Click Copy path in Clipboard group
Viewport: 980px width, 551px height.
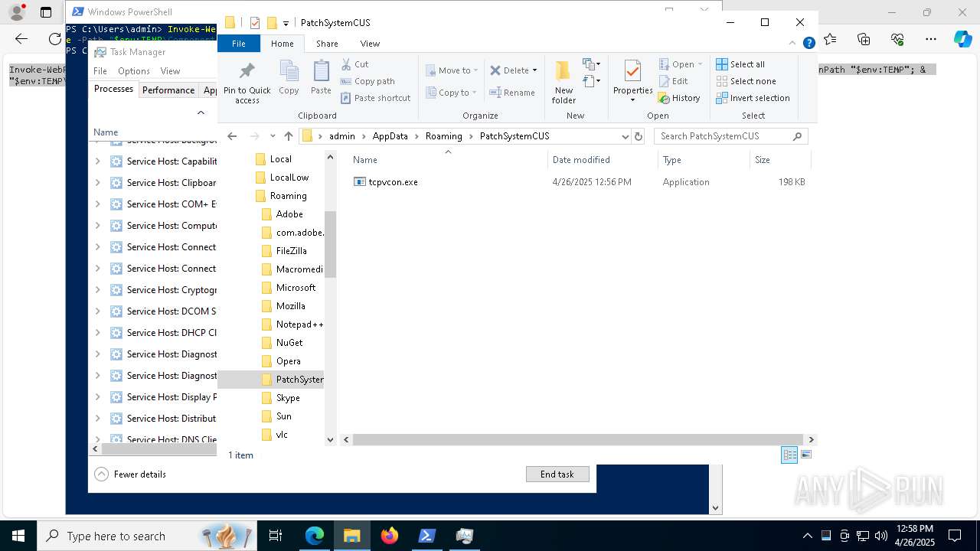tap(367, 81)
